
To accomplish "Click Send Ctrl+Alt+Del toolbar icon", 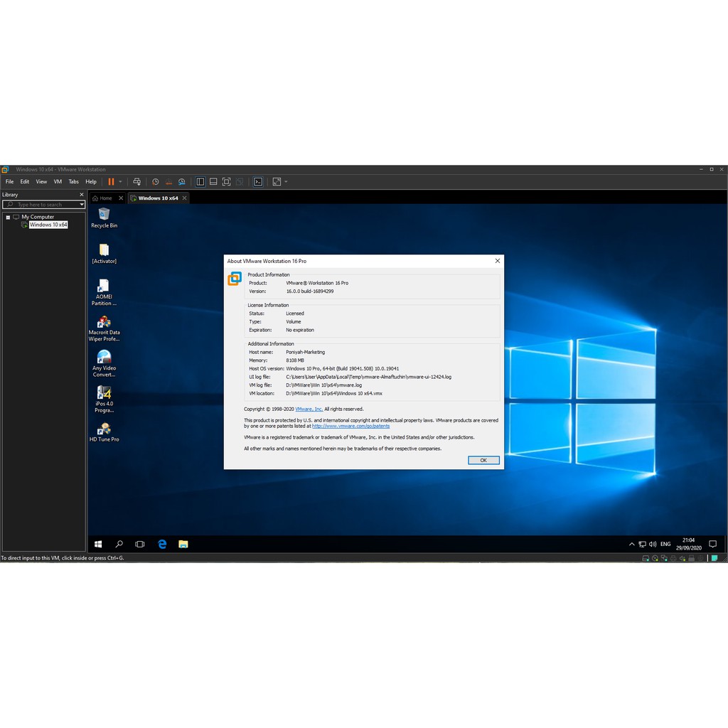I will point(137,182).
